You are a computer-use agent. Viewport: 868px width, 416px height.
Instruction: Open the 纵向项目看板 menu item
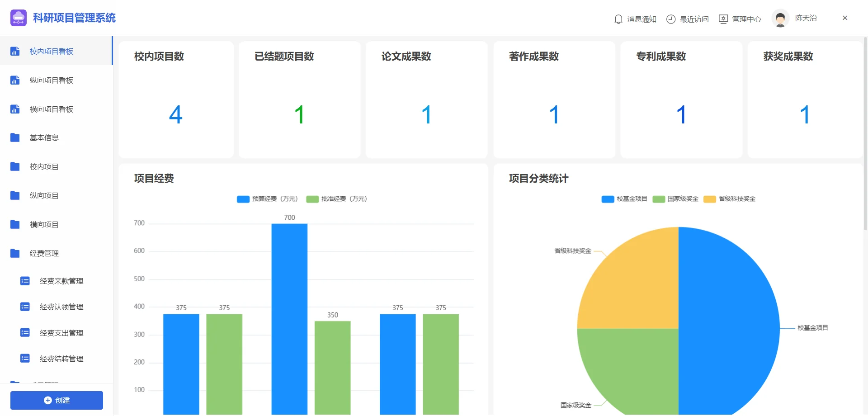(56, 80)
